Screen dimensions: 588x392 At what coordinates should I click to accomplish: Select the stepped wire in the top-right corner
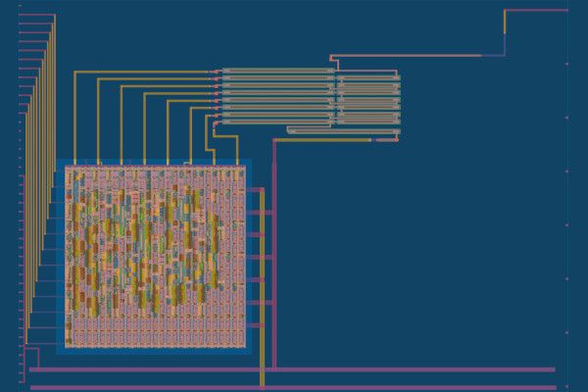point(504,29)
